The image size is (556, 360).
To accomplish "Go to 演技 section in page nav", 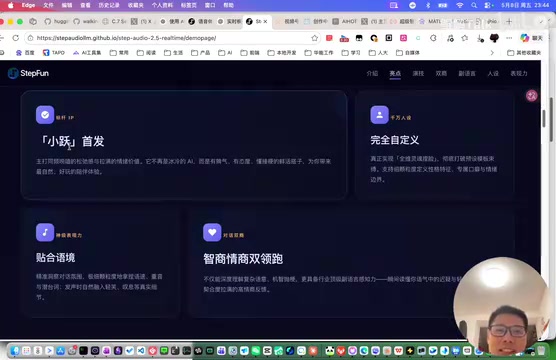I will click(418, 73).
